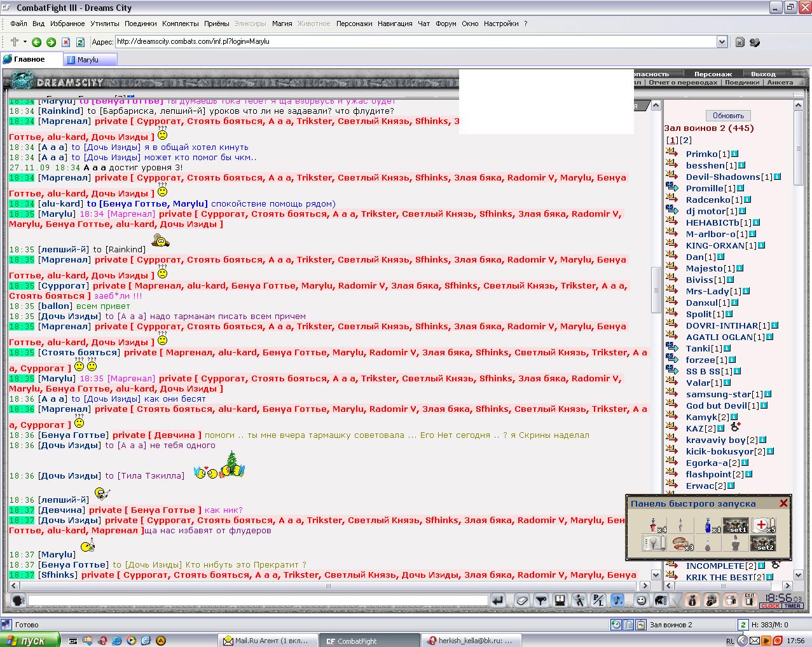The width and height of the screenshot is (812, 647).
Task: Open the Анкета link in game header
Action: click(780, 83)
